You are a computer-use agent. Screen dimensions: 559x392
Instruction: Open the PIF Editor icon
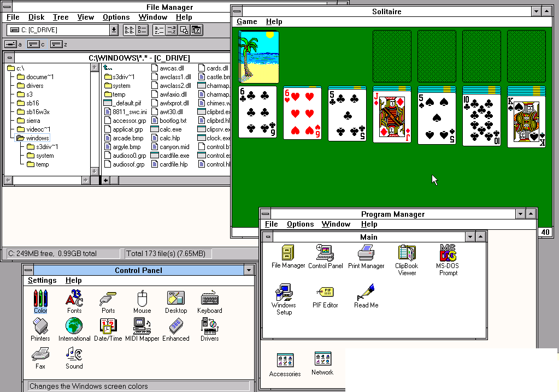(325, 296)
